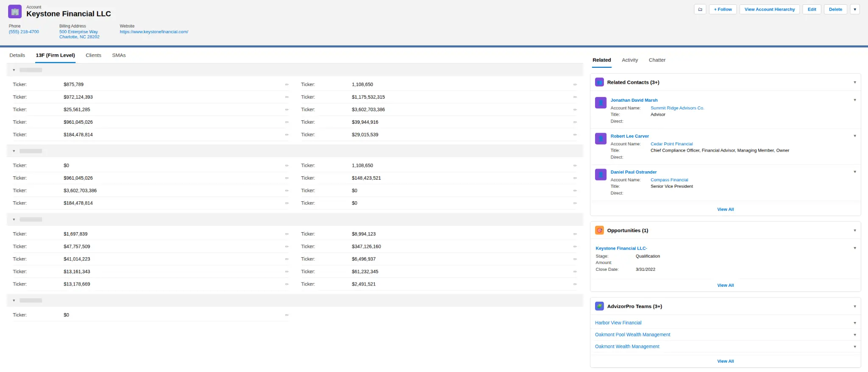Click the pencil icon next to $1,175,532,315

575,97
